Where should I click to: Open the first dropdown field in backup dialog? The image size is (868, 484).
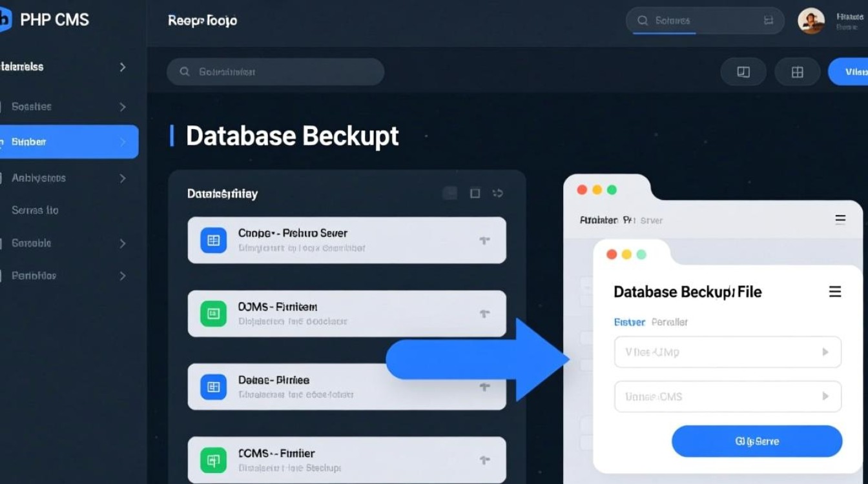tap(727, 352)
